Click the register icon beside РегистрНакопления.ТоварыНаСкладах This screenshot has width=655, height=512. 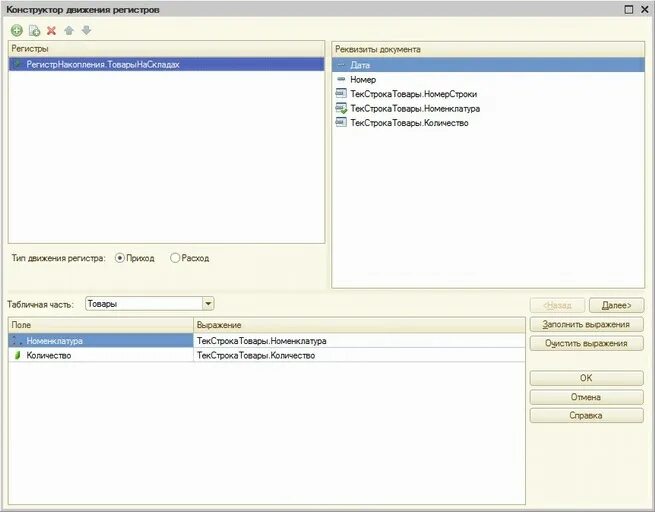click(x=17, y=64)
